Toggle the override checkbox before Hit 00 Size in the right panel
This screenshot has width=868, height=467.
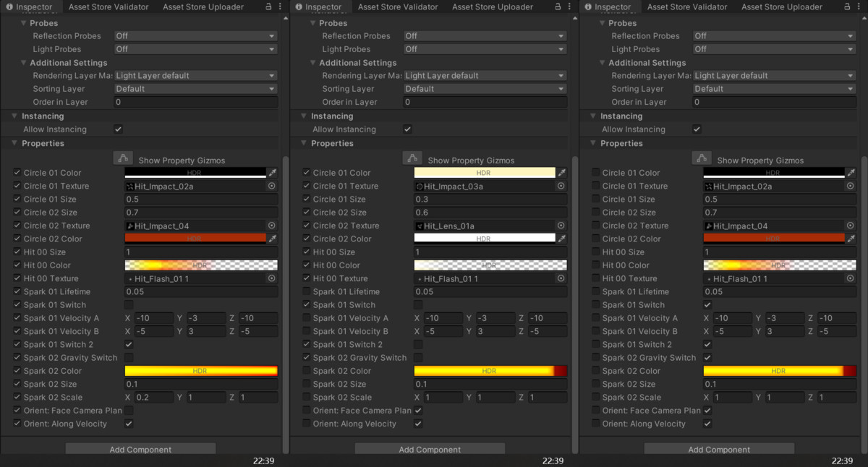[596, 252]
